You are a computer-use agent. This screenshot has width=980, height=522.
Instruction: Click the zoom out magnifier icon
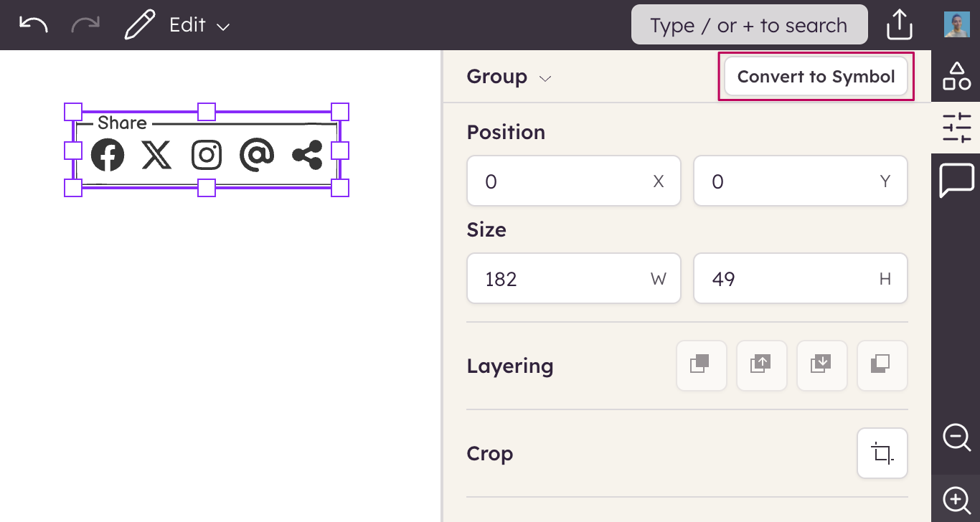[x=956, y=437]
